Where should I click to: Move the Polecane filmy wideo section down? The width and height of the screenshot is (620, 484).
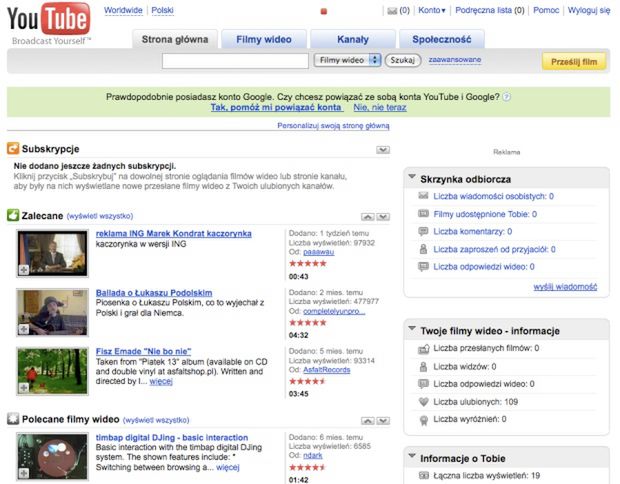383,421
